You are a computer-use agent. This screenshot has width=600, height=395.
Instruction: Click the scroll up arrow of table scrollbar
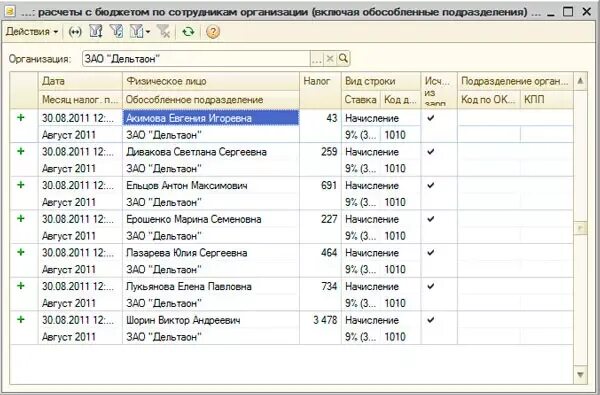(x=580, y=81)
